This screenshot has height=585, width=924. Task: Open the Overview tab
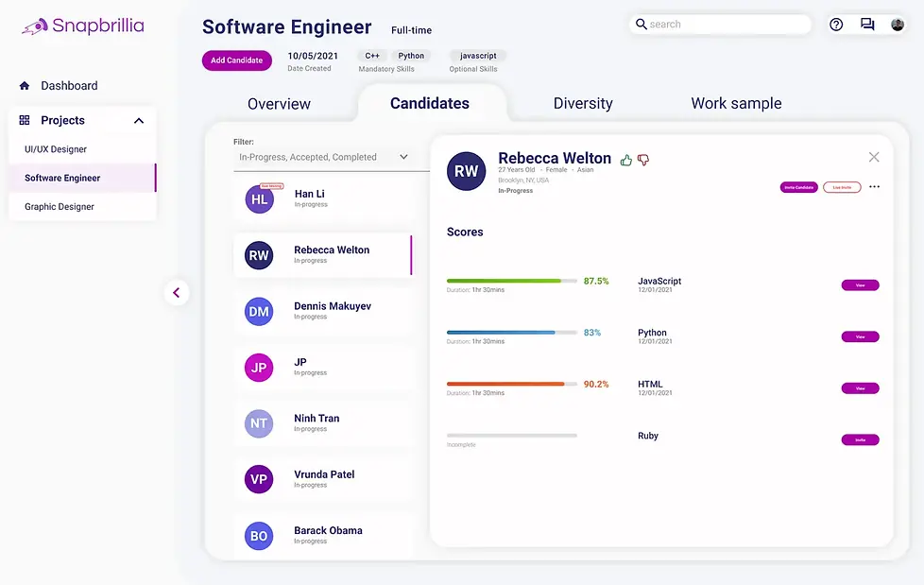pyautogui.click(x=279, y=104)
